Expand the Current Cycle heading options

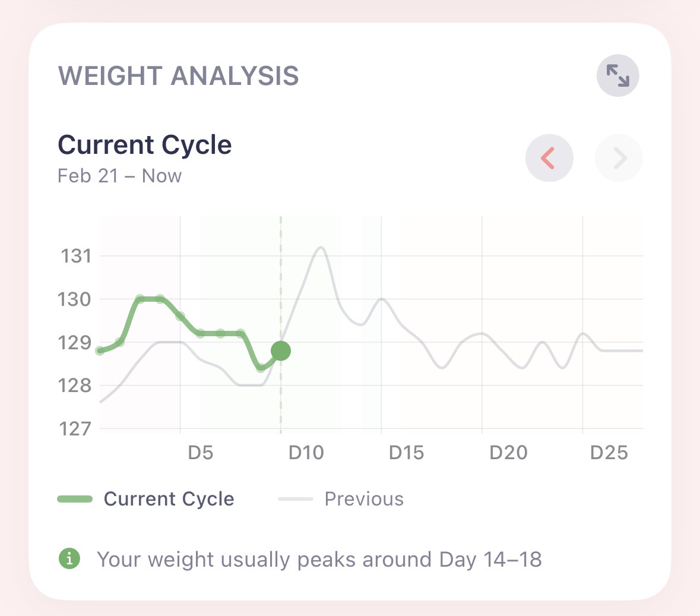(145, 144)
